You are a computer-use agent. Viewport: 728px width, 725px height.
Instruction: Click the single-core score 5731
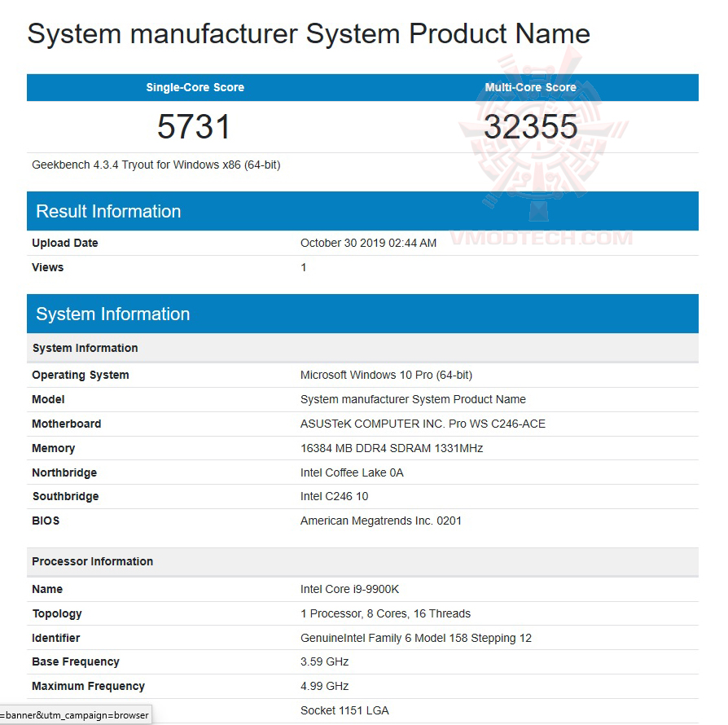(x=195, y=126)
